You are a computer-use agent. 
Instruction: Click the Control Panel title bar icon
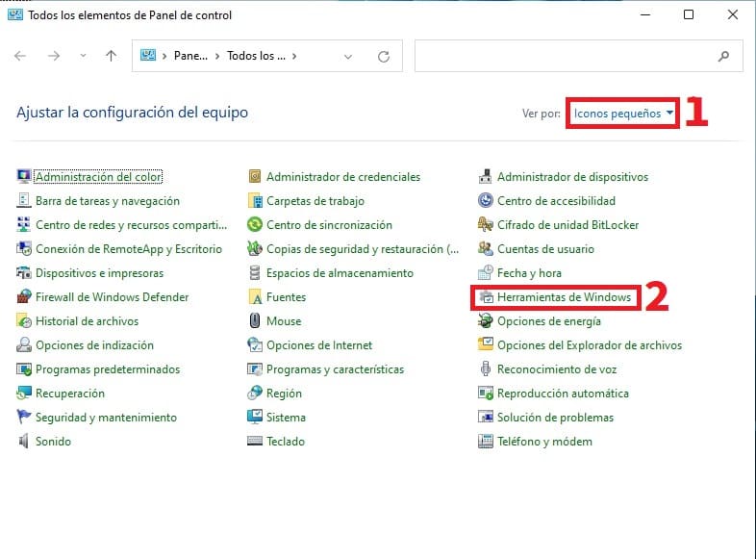tap(15, 14)
